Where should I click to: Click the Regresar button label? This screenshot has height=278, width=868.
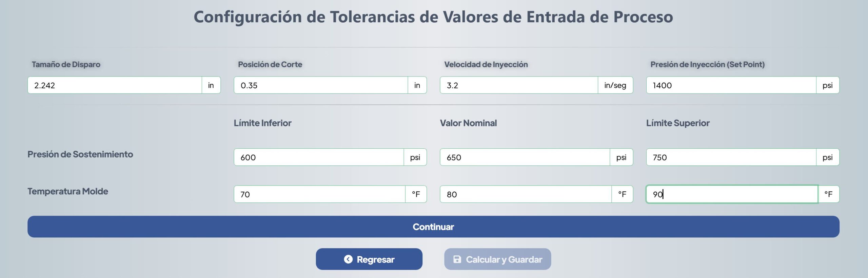(375, 259)
